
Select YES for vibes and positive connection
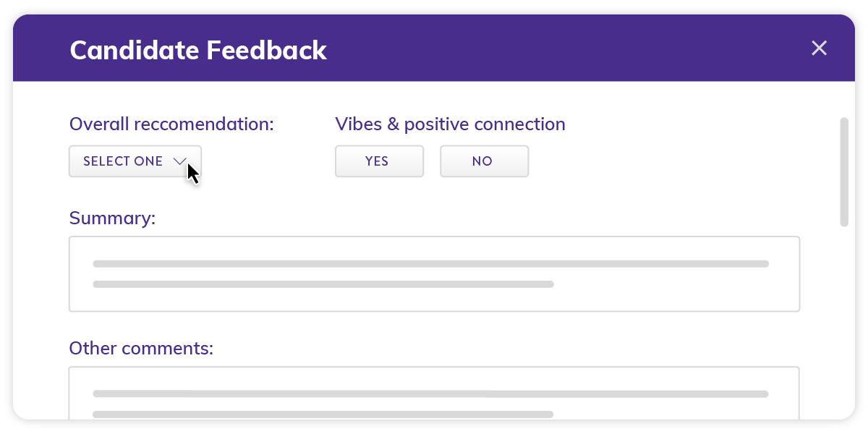(x=379, y=161)
